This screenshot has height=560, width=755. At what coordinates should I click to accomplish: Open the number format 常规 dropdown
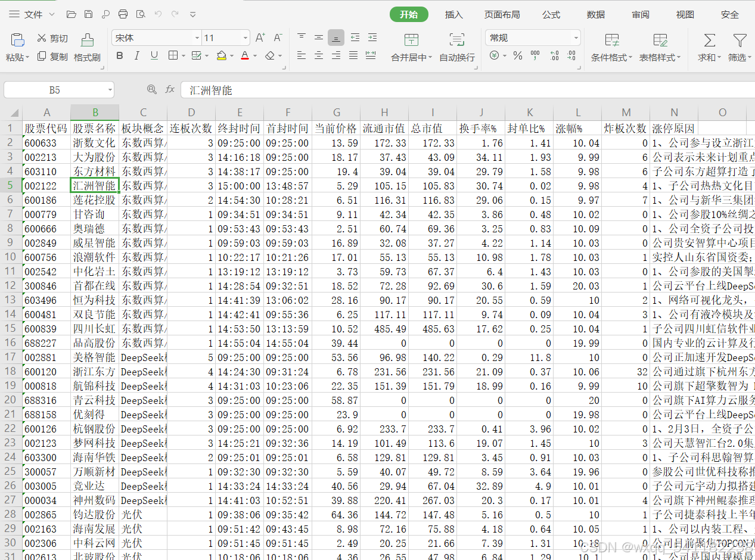(576, 38)
